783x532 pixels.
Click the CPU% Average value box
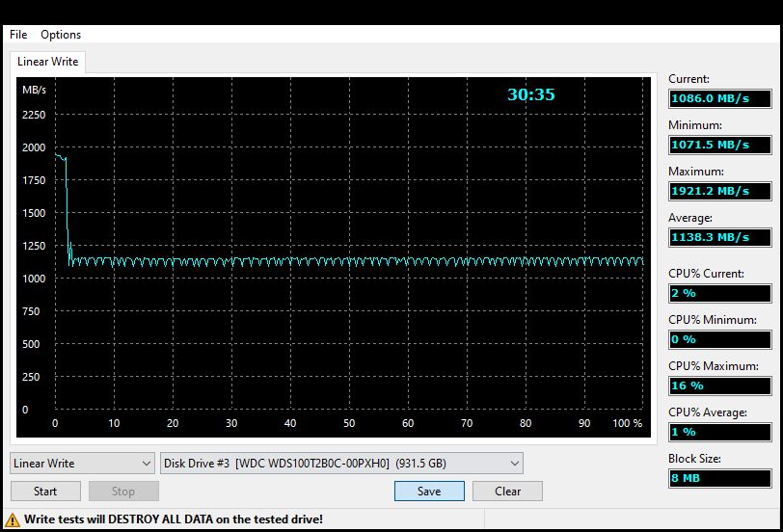(x=719, y=432)
